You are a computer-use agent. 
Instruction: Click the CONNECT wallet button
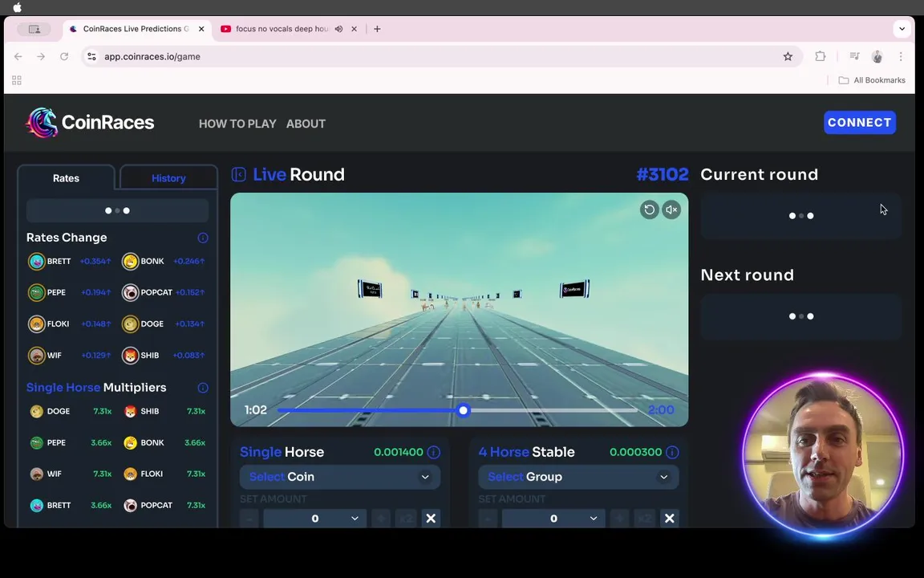coord(860,123)
